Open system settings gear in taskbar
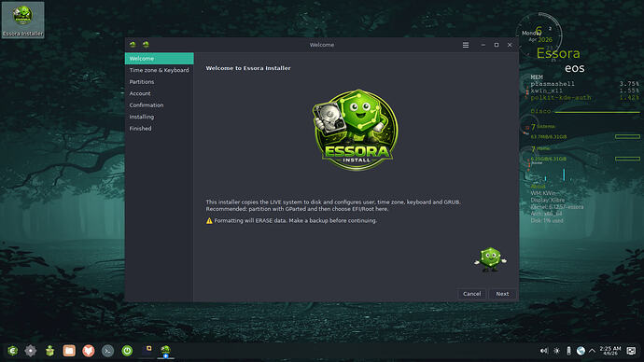This screenshot has width=644, height=362. [x=31, y=351]
